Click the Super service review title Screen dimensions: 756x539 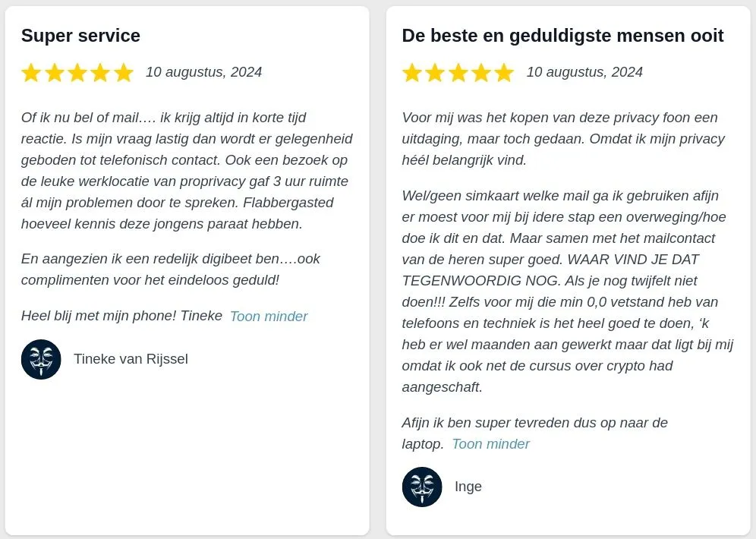(x=80, y=36)
